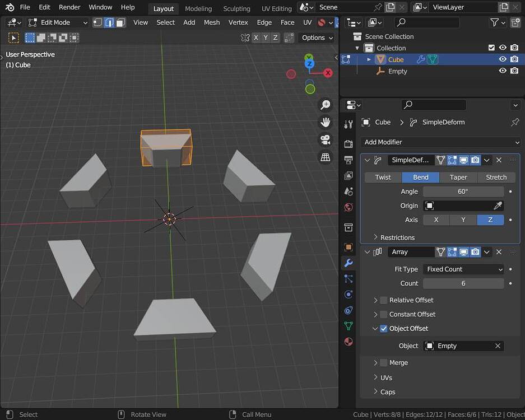
Task: Open Modifiers wrench properties tab
Action: point(348,263)
